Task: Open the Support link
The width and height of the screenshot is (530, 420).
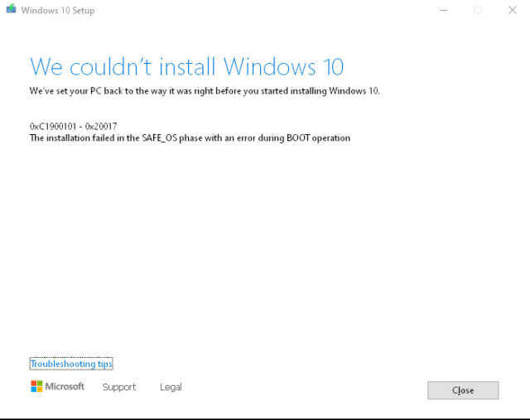Action: 119,387
